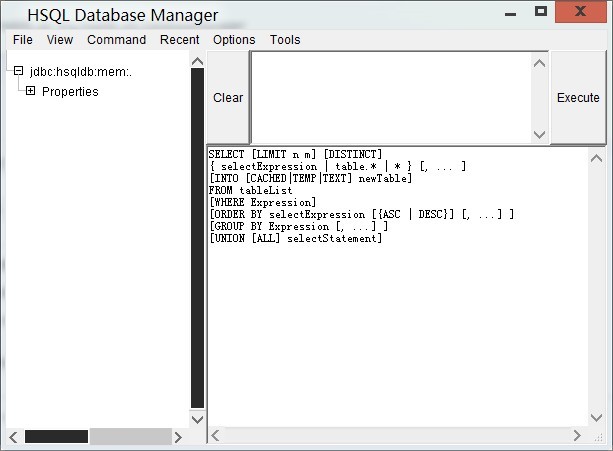Expand the Properties tree node

click(x=30, y=91)
